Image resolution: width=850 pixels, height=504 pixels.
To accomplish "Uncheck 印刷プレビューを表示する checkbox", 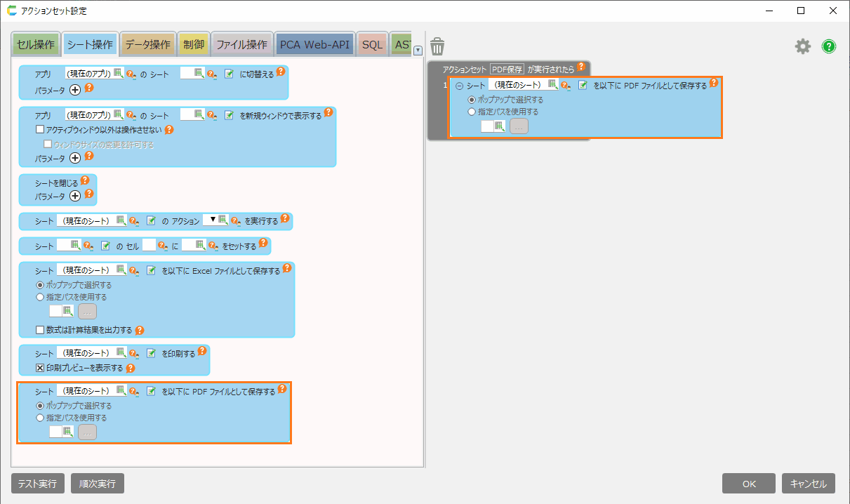I will [40, 368].
